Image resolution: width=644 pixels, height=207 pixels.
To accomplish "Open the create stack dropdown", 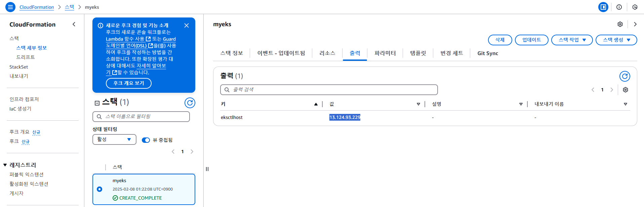I will (x=616, y=40).
